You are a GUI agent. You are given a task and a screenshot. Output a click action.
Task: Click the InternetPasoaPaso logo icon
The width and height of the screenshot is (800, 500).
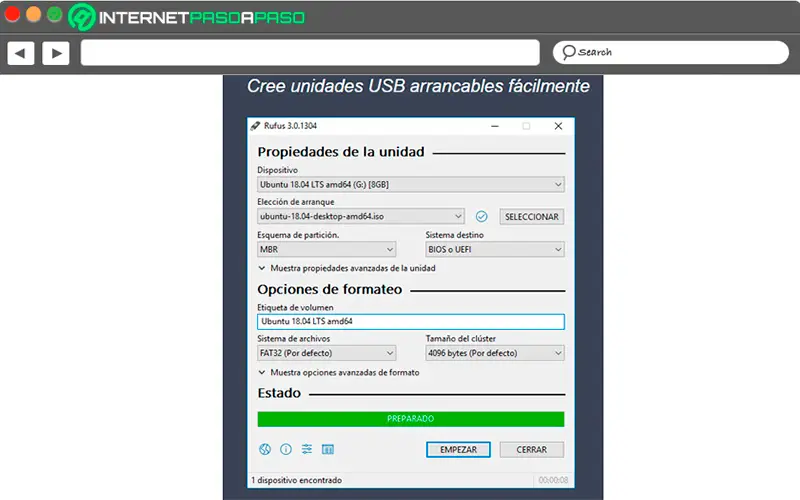coord(82,17)
